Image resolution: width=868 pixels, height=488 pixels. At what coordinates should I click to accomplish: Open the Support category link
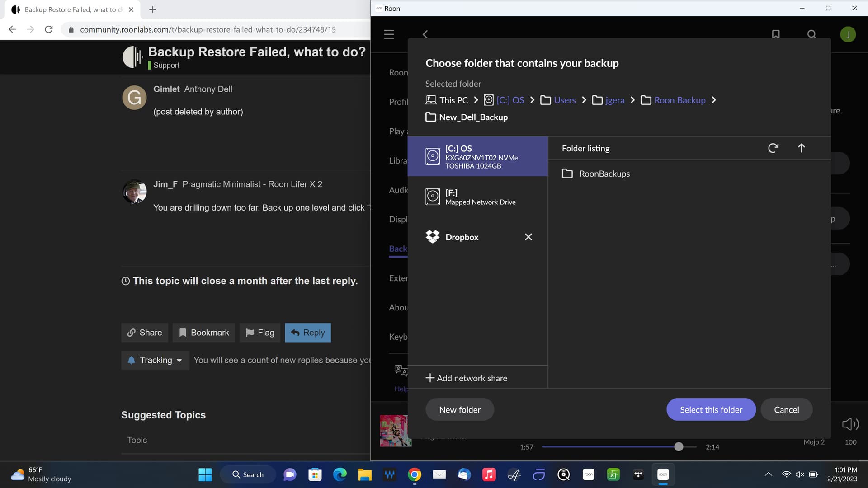pos(164,66)
